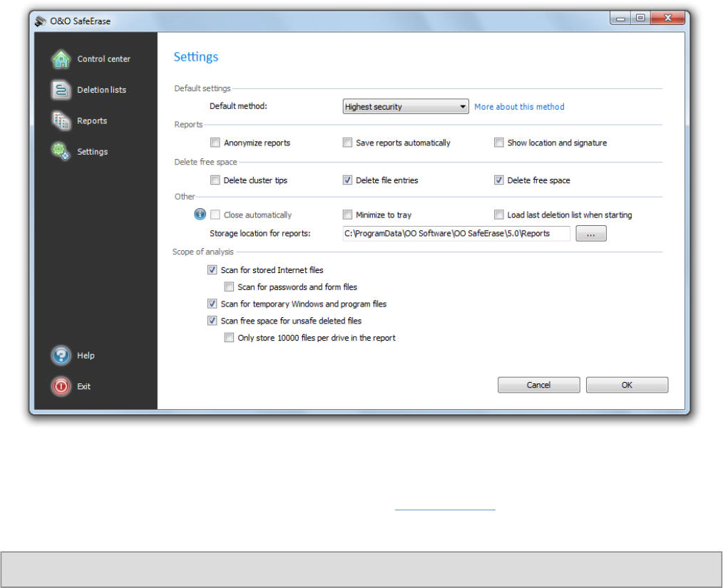
Task: Enable Scan for passwords and form files
Action: [x=229, y=287]
